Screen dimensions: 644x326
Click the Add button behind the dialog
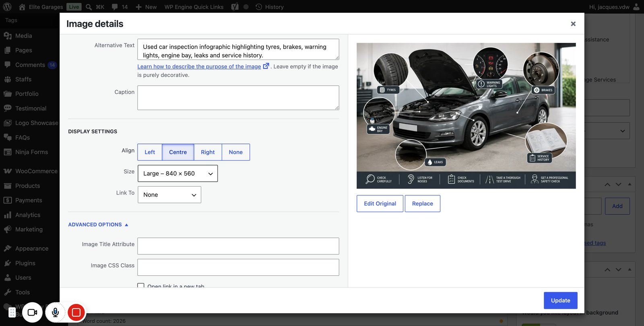click(x=617, y=206)
